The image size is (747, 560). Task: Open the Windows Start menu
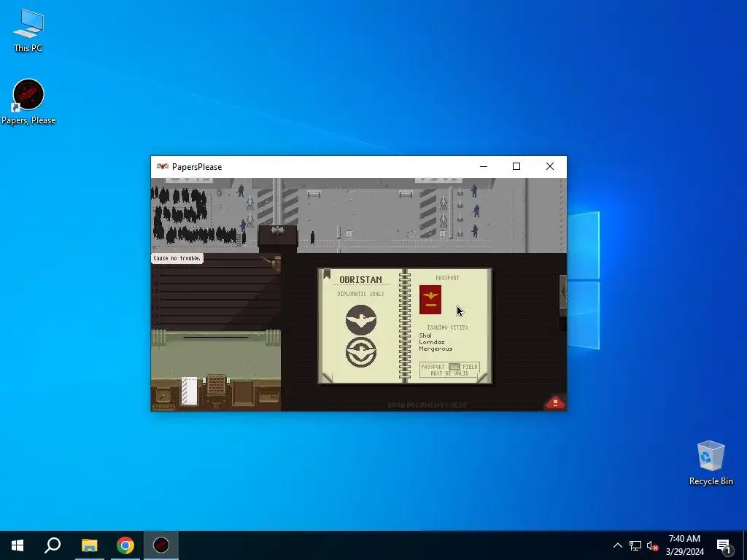tap(18, 545)
